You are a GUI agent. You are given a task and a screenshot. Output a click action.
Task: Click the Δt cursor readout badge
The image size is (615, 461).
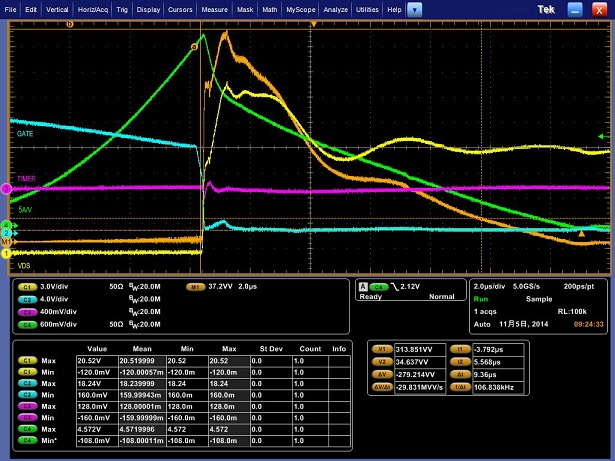[460, 374]
